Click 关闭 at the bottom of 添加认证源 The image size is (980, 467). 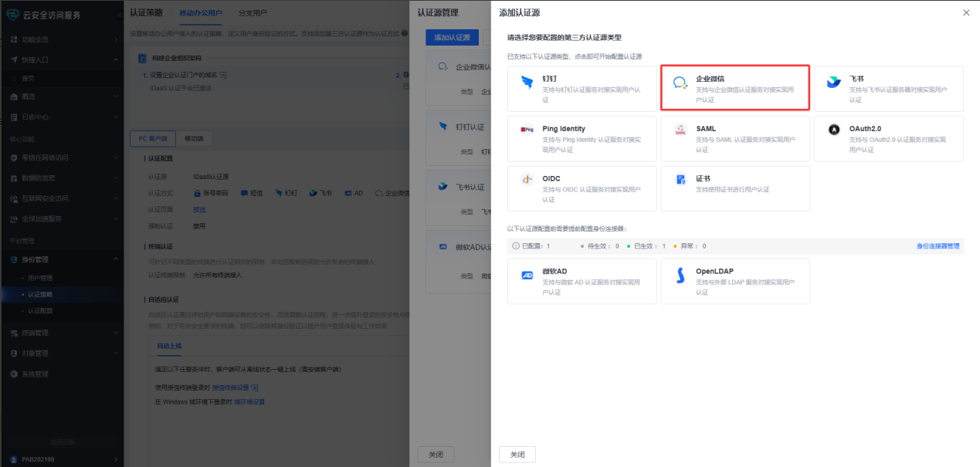click(x=517, y=455)
